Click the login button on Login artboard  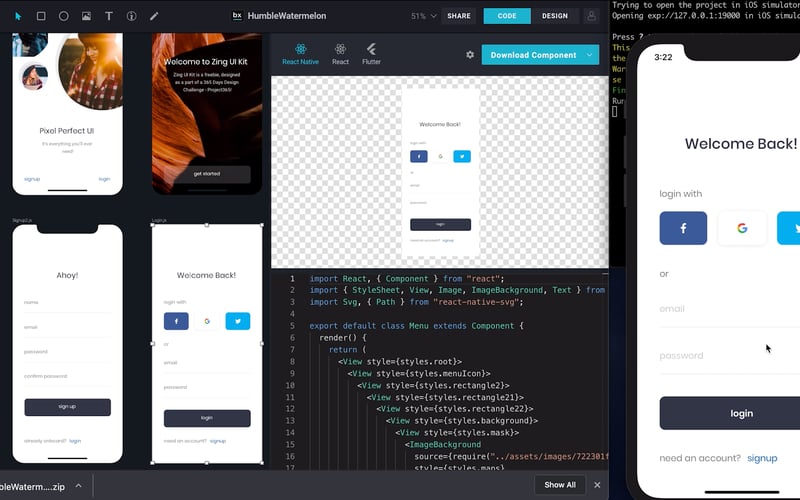pos(207,418)
